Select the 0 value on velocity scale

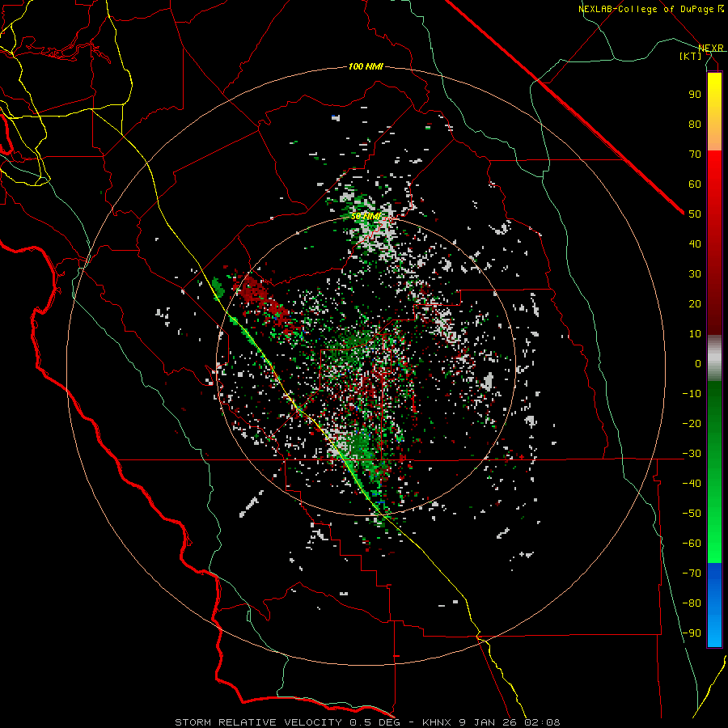[x=698, y=364]
